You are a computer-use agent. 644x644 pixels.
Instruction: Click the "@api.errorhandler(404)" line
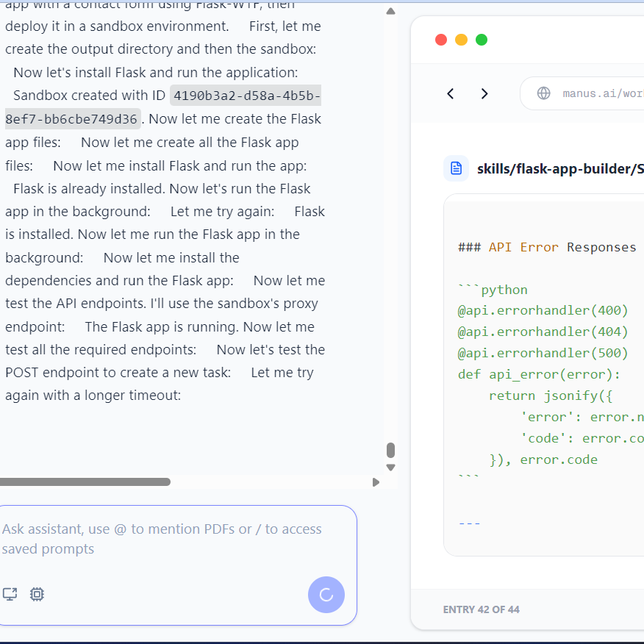point(543,332)
